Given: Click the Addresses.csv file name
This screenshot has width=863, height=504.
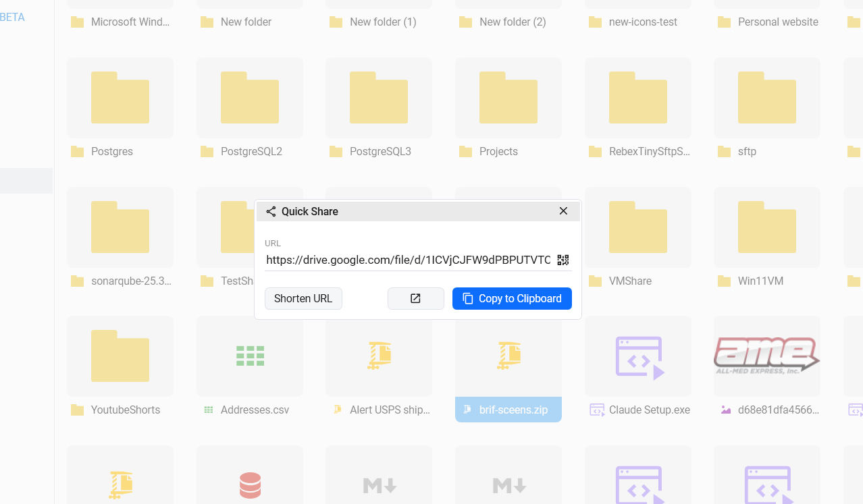Looking at the screenshot, I should 255,410.
